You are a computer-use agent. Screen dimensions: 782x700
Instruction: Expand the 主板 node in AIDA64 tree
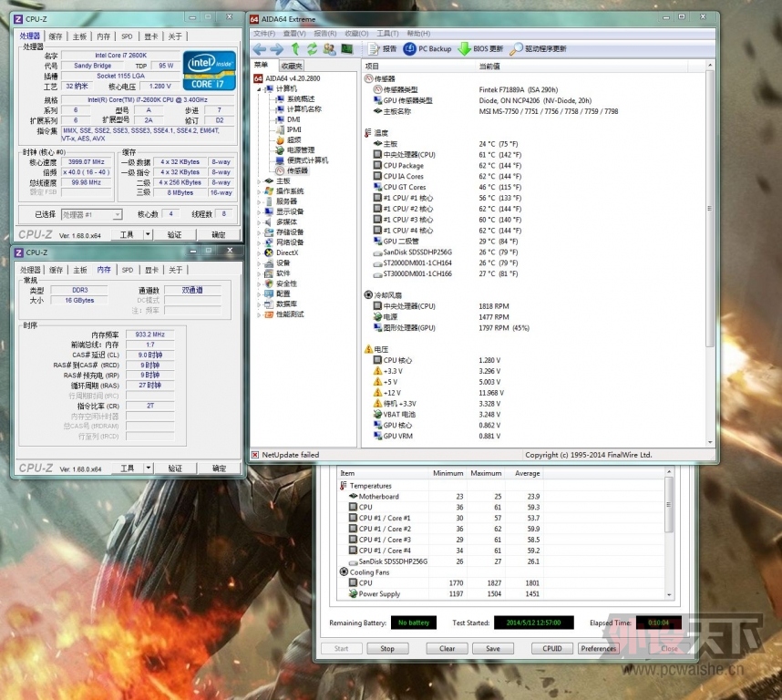click(259, 181)
